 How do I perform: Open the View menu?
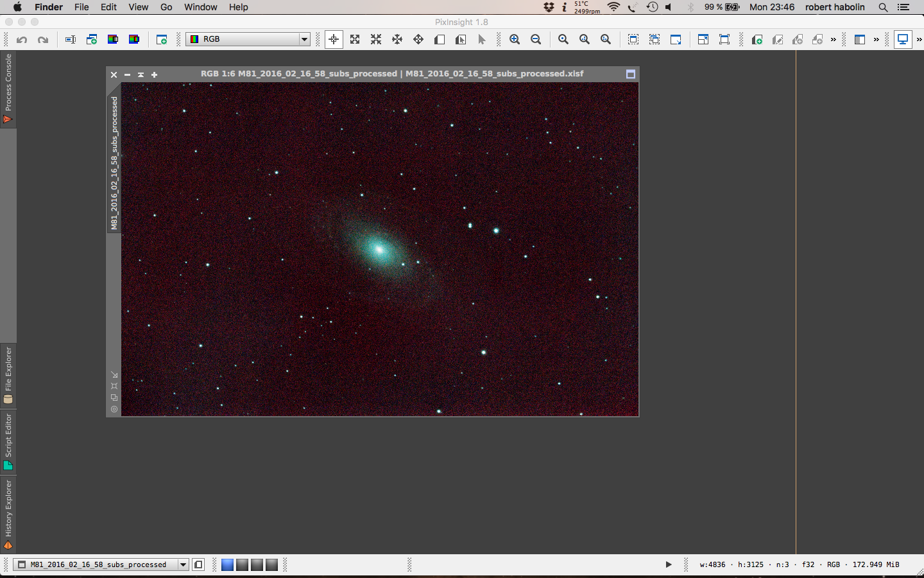(138, 7)
